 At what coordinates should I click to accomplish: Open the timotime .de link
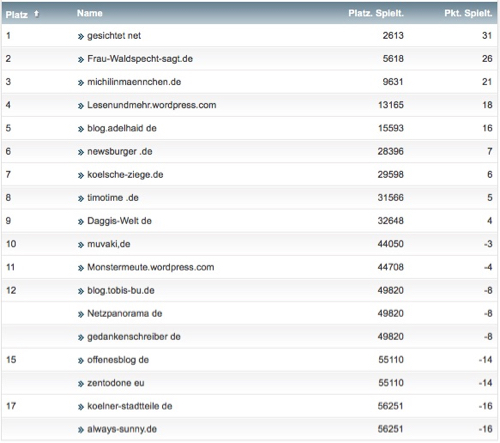(x=113, y=198)
